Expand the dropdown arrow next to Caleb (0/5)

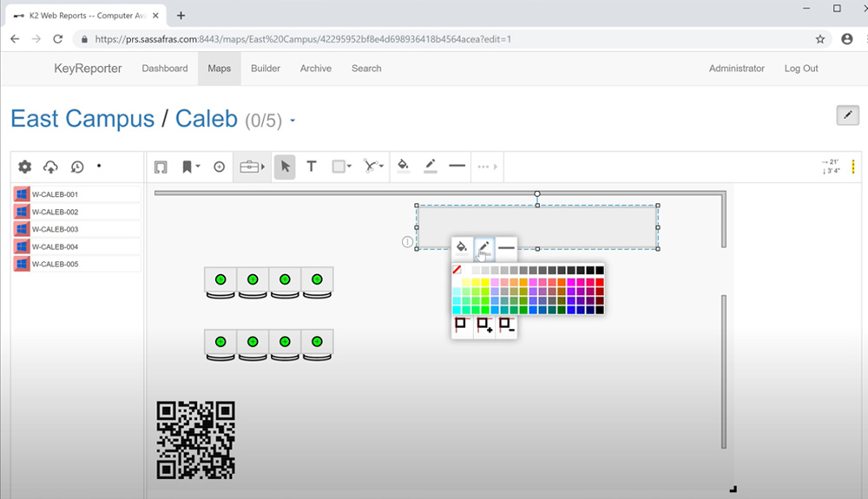[293, 121]
